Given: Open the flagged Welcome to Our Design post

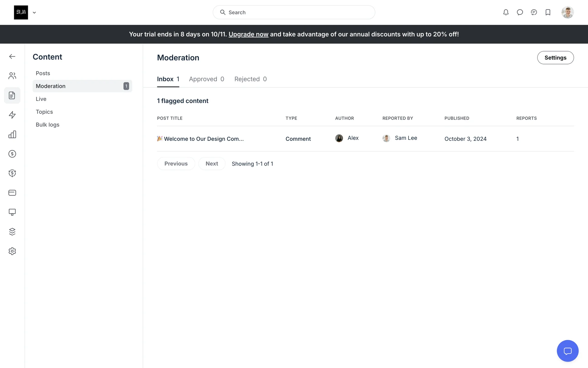Looking at the screenshot, I should pyautogui.click(x=204, y=139).
